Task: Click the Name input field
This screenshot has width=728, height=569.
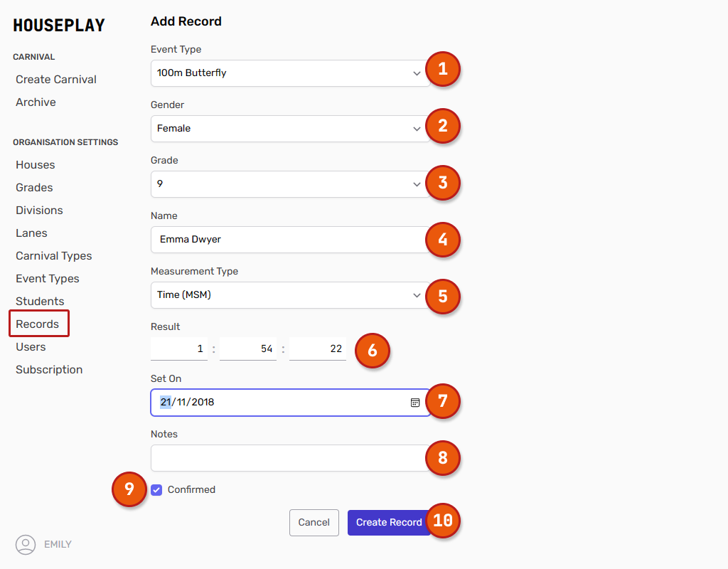Action: point(289,240)
